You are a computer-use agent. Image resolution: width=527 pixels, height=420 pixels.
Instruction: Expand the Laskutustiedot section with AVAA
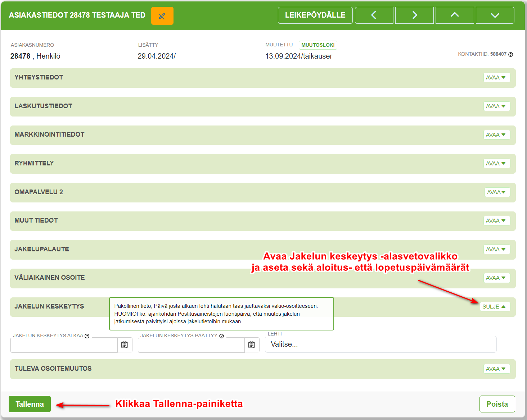coord(496,106)
